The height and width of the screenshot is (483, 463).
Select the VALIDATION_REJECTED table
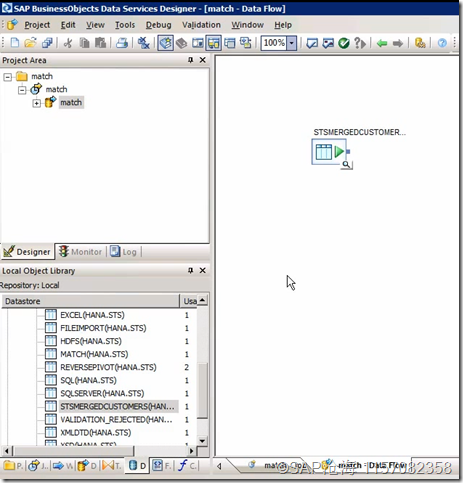click(x=116, y=419)
